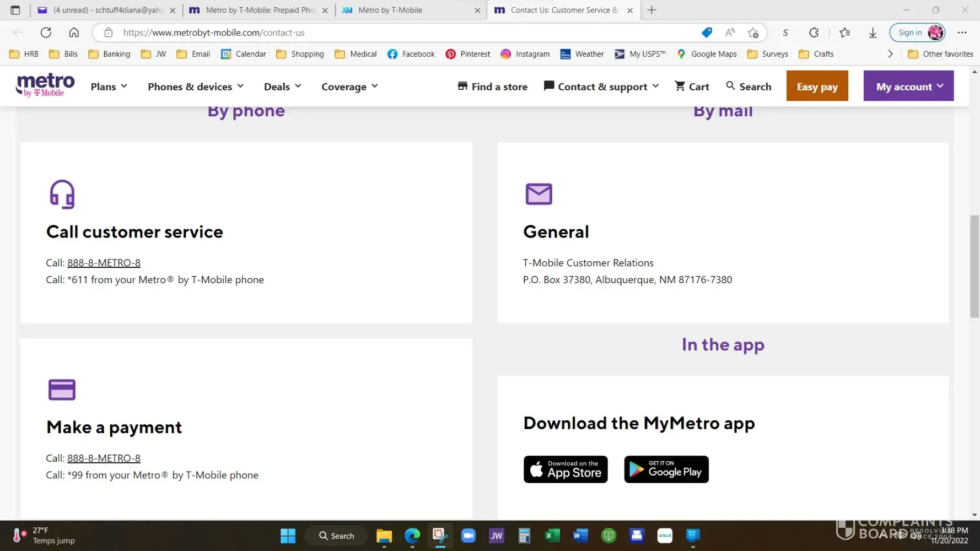
Task: Click the Metro by T-Mobile logo
Action: point(45,85)
